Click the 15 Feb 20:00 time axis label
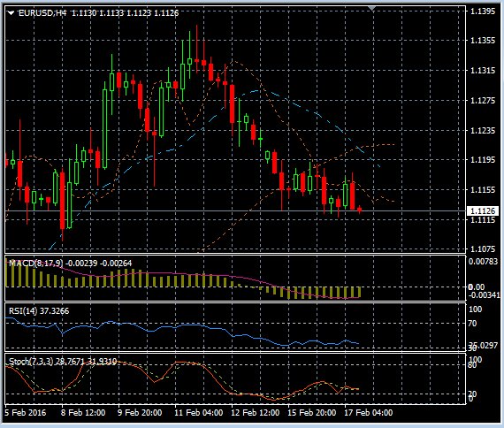Screen dimensions: 504x428 pos(312,413)
